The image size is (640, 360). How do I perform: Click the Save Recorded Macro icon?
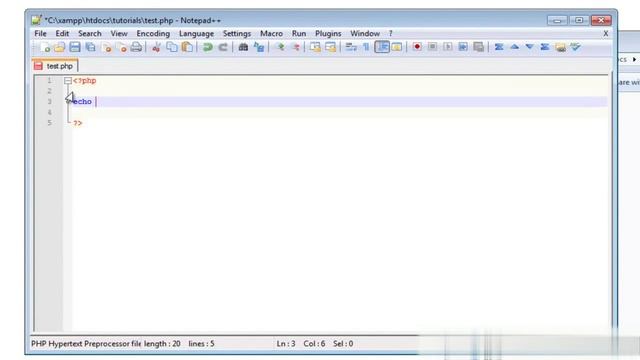[x=478, y=47]
